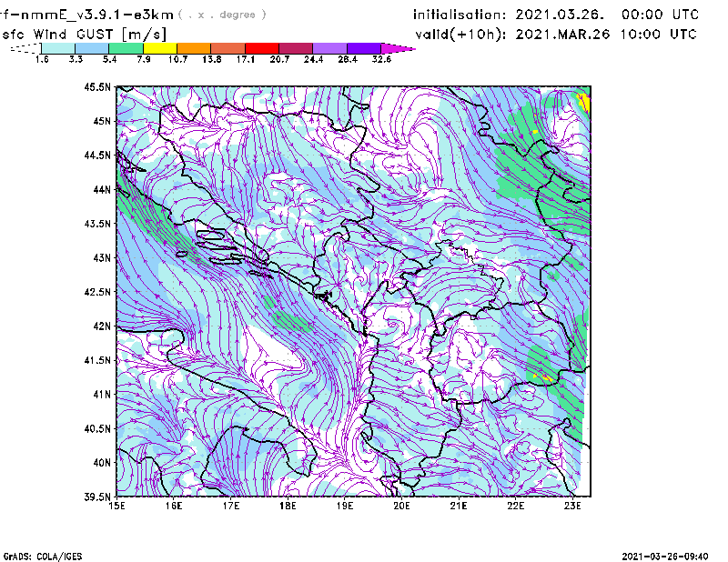Image resolution: width=728 pixels, height=562 pixels.
Task: Click the 15E longitude label
Action: pyautogui.click(x=116, y=506)
